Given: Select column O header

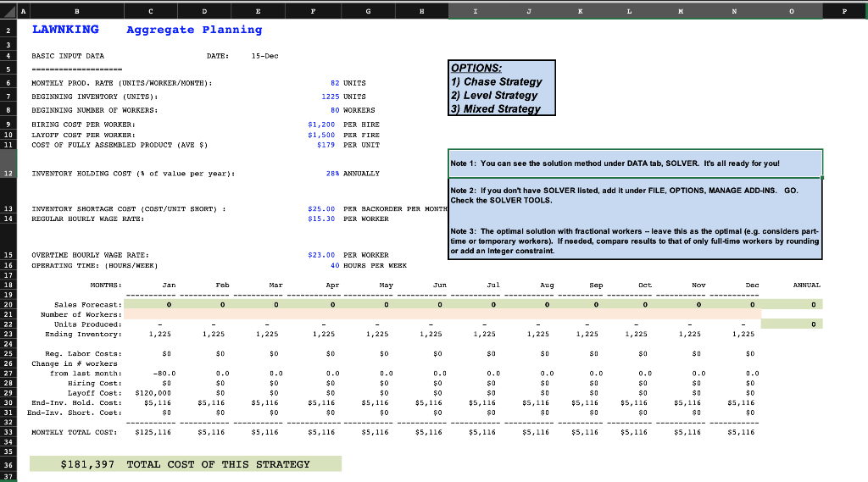Looking at the screenshot, I should coord(792,11).
